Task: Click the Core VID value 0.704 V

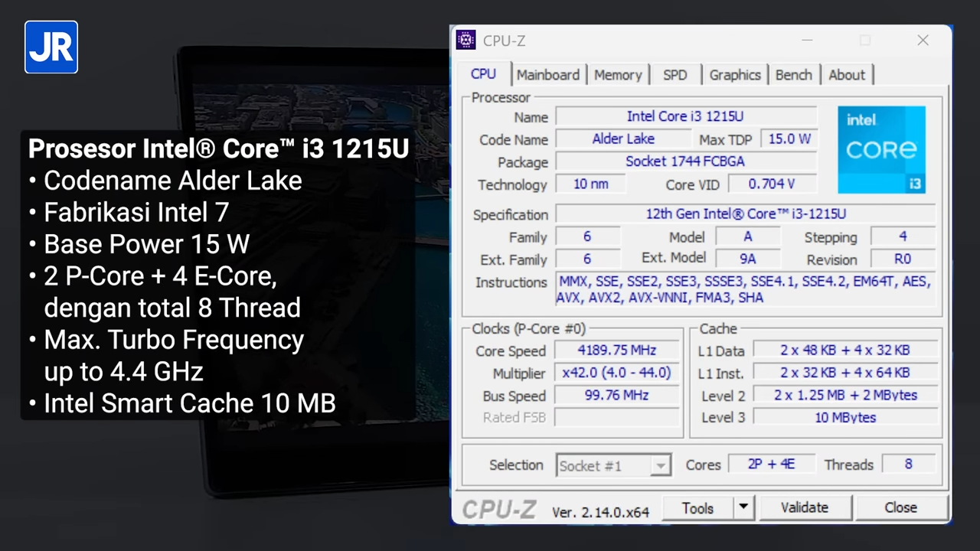Action: pos(772,184)
